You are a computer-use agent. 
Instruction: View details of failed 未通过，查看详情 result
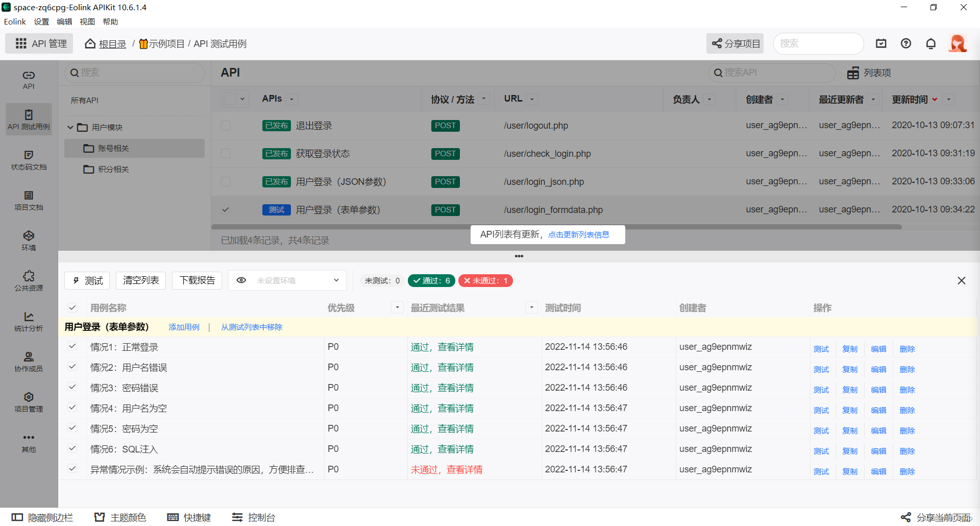(447, 469)
